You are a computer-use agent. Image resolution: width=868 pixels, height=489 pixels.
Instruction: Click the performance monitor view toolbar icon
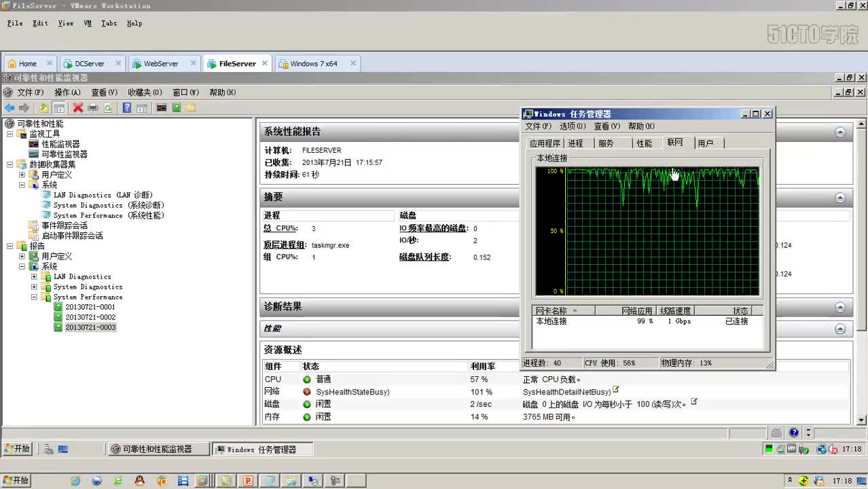[x=162, y=108]
